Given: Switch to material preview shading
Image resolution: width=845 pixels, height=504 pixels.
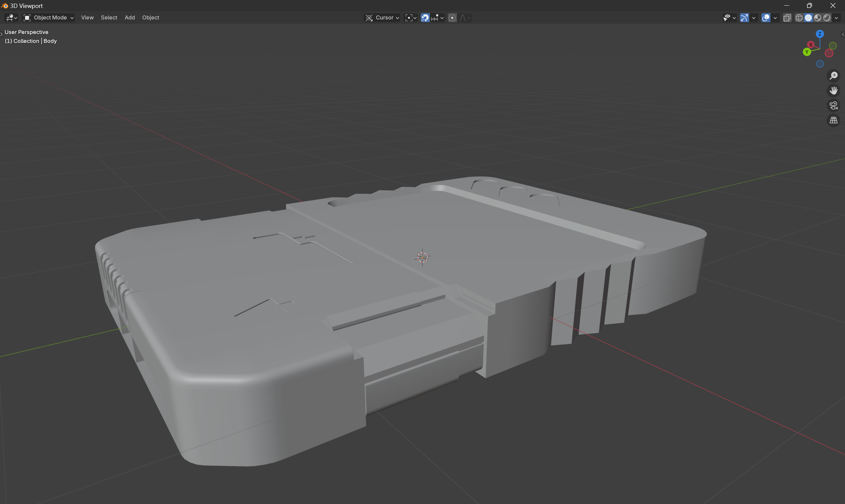Looking at the screenshot, I should click(x=818, y=18).
